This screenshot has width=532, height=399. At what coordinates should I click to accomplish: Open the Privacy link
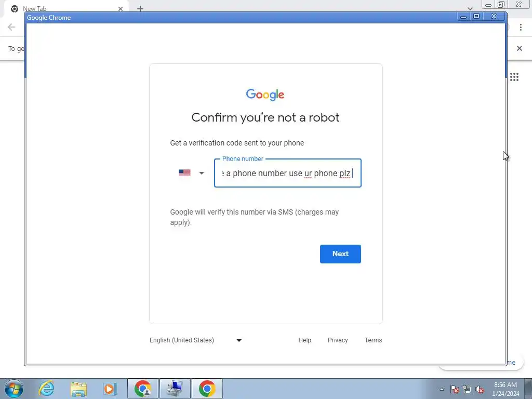coord(338,340)
